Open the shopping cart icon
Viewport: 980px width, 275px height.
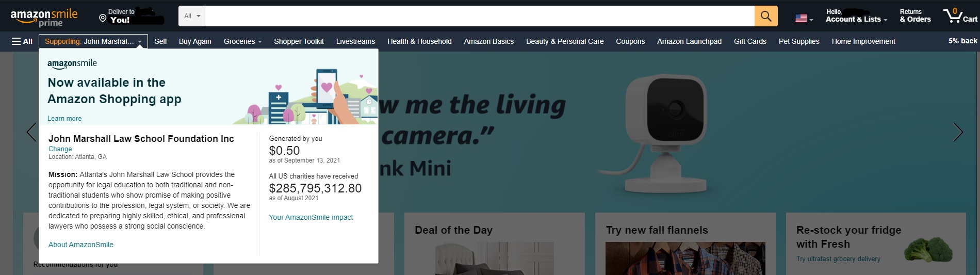[x=960, y=16]
